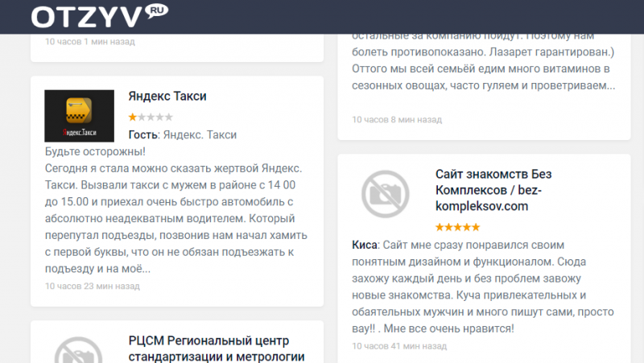Click the timestamp 10 часов 8 мин назад
This screenshot has height=363, width=644.
click(x=397, y=119)
